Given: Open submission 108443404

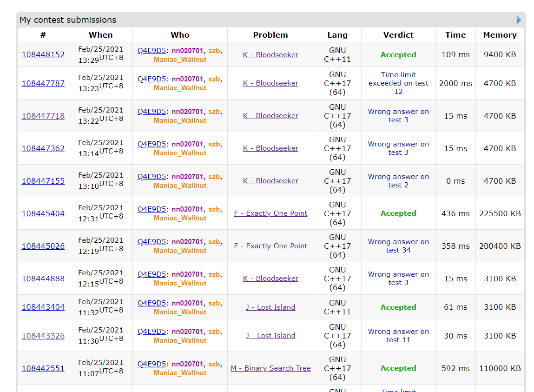Looking at the screenshot, I should [x=43, y=307].
